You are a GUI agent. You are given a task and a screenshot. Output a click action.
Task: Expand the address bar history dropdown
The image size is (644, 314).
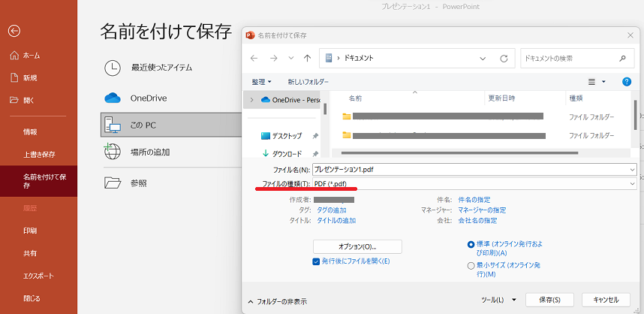[x=483, y=59]
